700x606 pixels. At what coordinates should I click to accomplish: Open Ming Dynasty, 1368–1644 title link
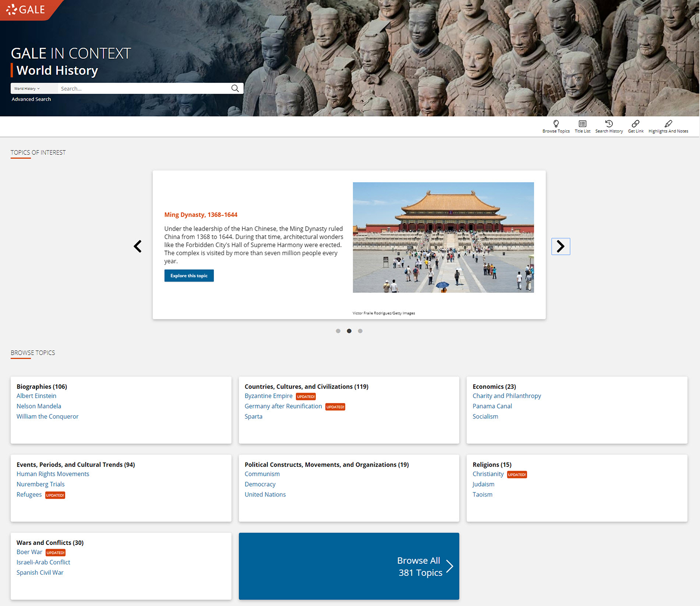[201, 214]
